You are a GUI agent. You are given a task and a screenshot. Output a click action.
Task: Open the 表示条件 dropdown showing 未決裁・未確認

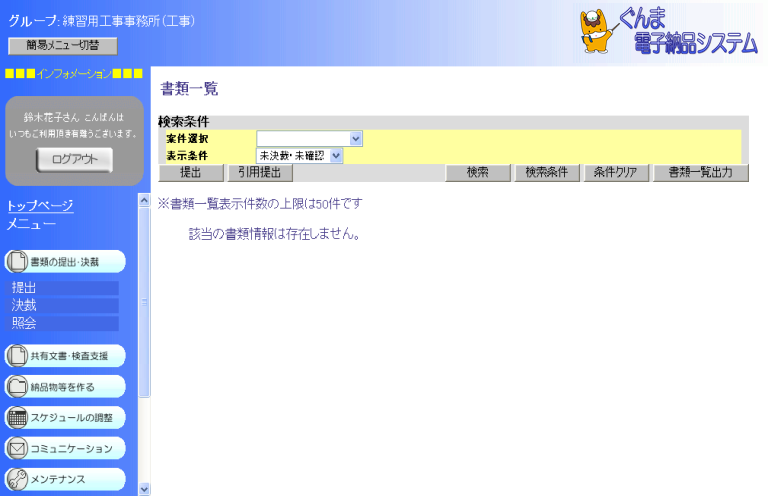pos(299,156)
